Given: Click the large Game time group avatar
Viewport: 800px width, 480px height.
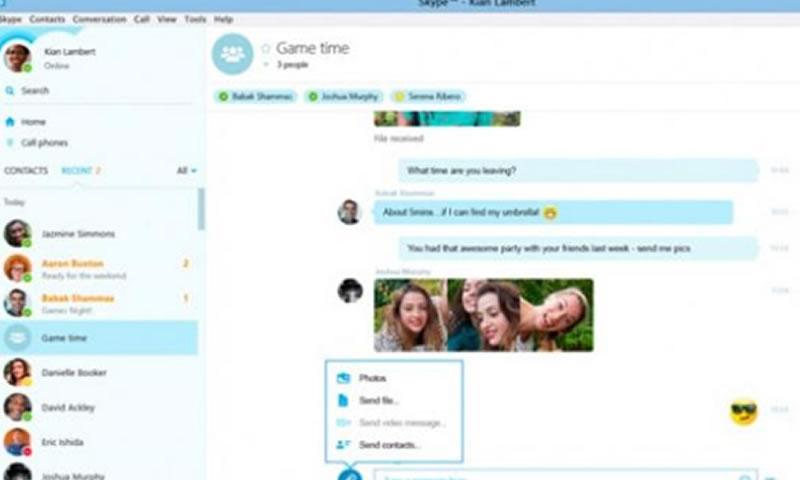Looking at the screenshot, I should pyautogui.click(x=233, y=54).
